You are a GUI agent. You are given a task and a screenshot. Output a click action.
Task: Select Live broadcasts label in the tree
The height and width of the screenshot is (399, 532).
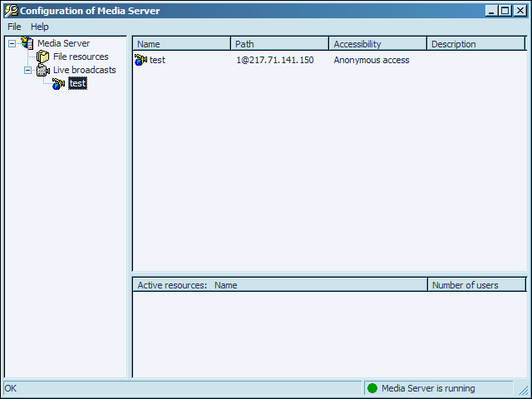click(84, 70)
